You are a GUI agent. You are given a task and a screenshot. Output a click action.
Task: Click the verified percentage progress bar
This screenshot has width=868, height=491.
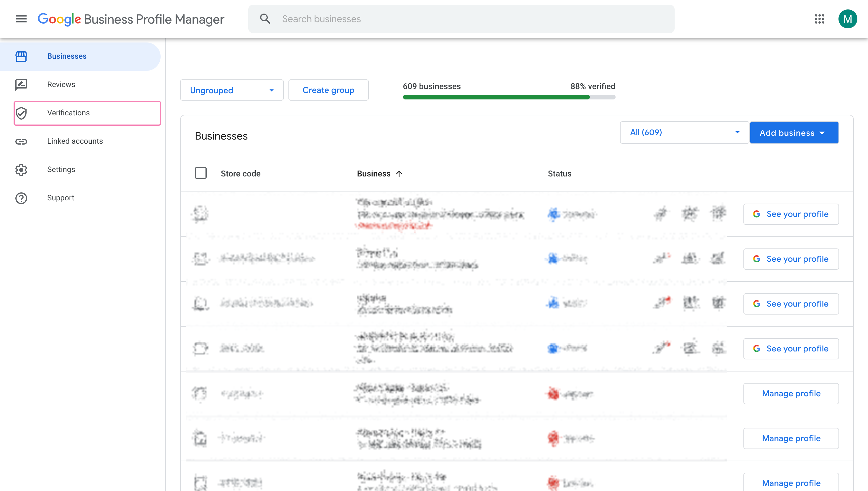[509, 97]
